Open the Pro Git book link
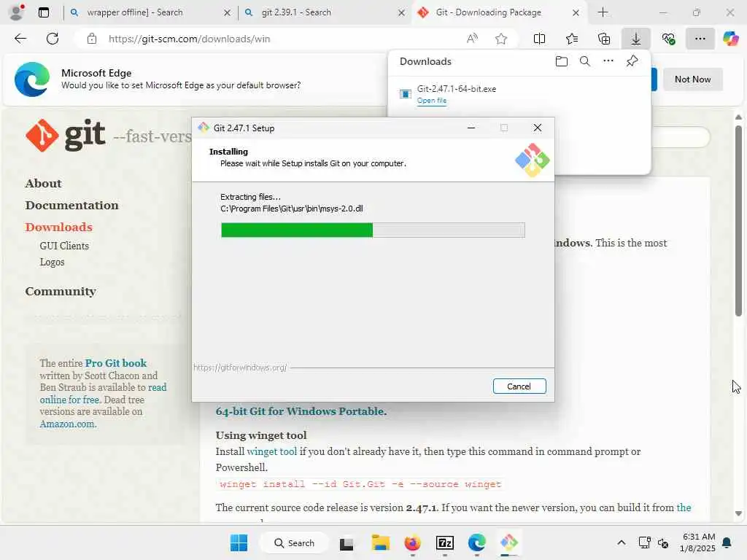This screenshot has width=747, height=560. click(x=116, y=363)
